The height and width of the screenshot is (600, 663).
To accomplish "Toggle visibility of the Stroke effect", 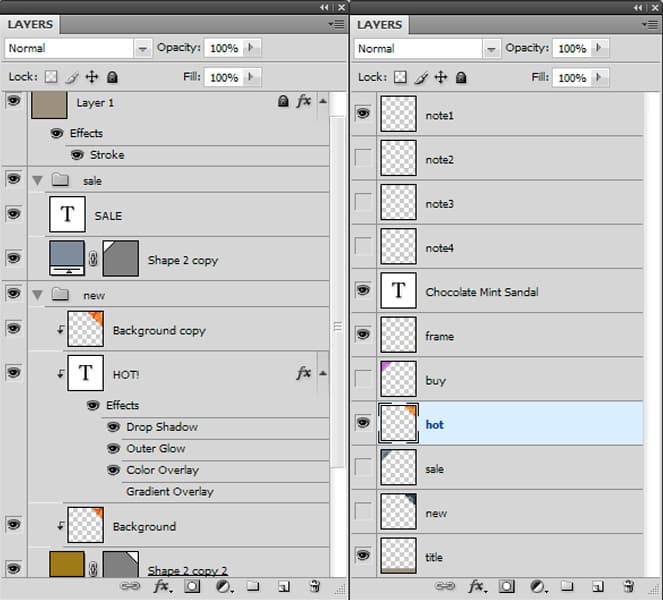I will click(77, 155).
